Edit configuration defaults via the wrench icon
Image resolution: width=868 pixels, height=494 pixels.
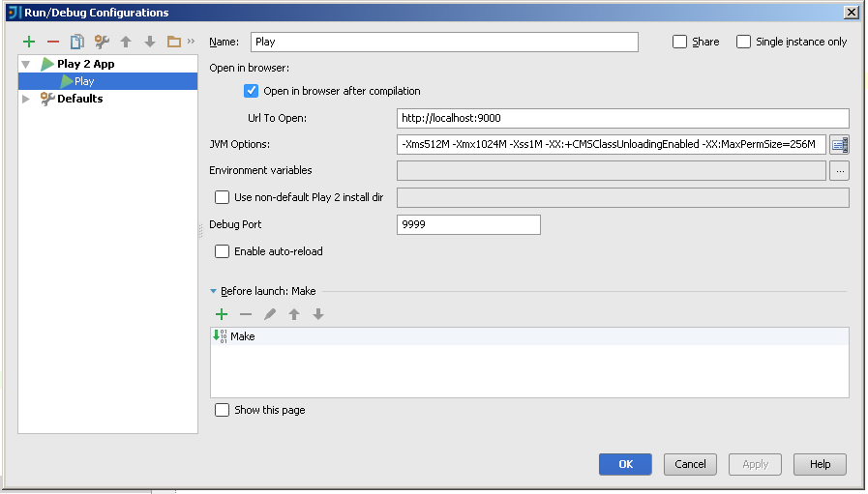click(x=102, y=42)
